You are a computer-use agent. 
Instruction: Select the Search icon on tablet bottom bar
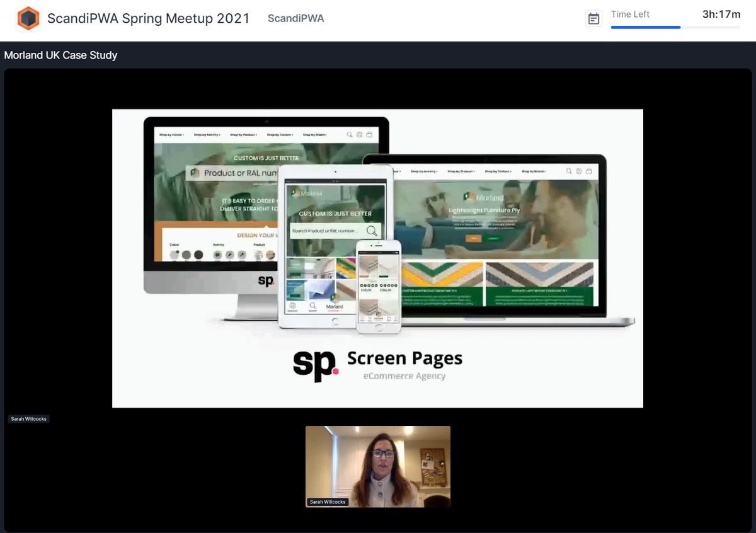[312, 306]
